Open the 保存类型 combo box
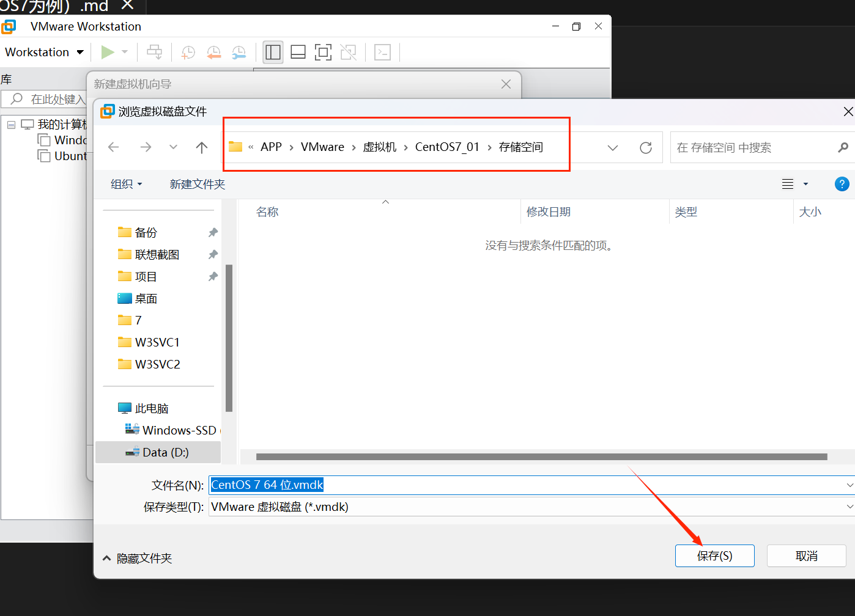855x616 pixels. (x=531, y=507)
